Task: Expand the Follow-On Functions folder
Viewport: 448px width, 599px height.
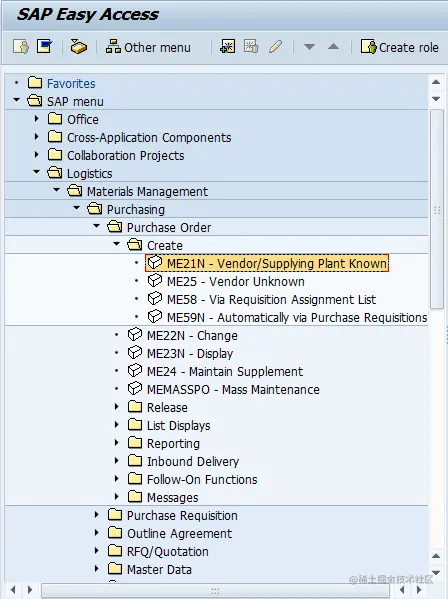Action: [x=116, y=478]
